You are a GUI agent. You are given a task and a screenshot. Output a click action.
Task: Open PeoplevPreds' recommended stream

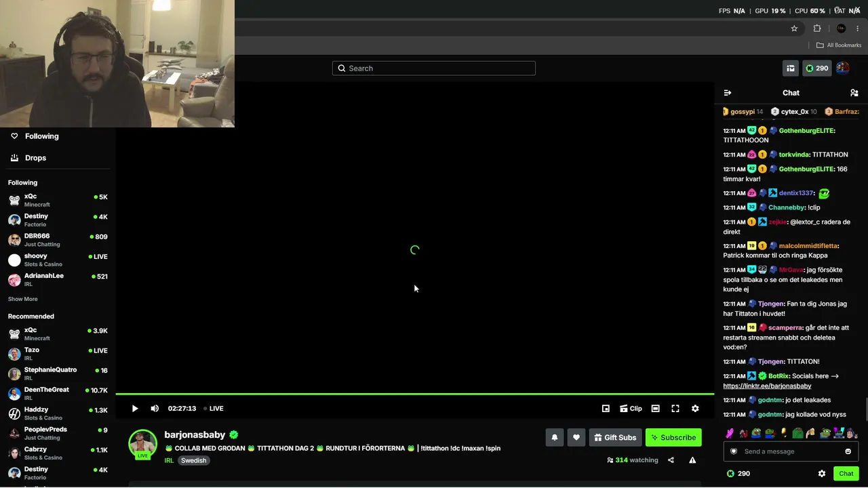(58, 433)
